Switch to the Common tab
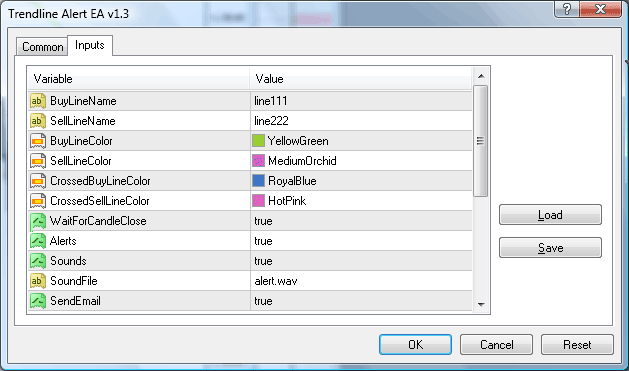The image size is (629, 371). (42, 47)
